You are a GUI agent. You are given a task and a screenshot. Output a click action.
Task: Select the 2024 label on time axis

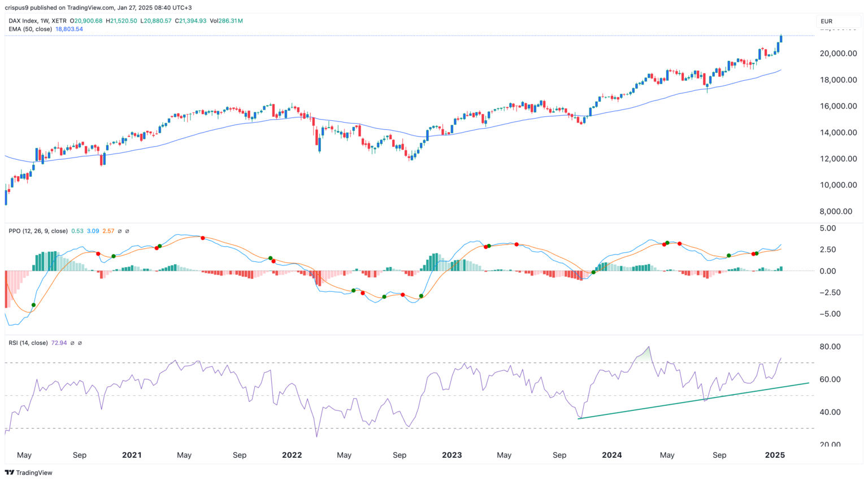click(x=612, y=455)
